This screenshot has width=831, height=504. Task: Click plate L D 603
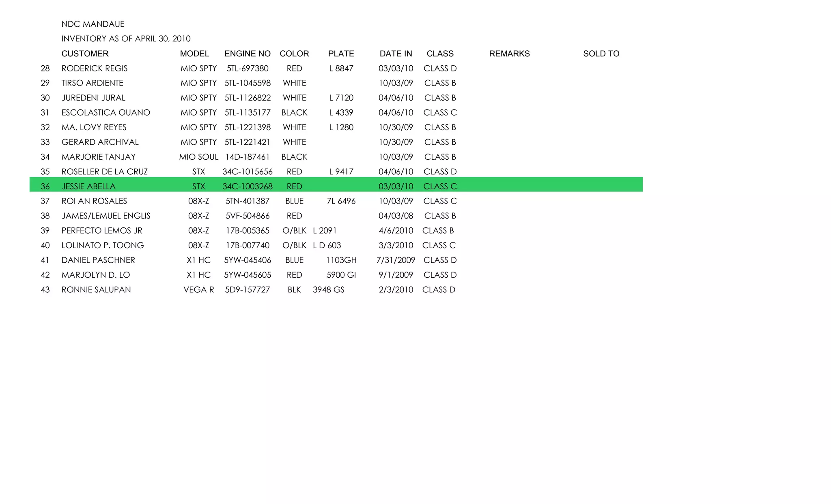pos(327,245)
